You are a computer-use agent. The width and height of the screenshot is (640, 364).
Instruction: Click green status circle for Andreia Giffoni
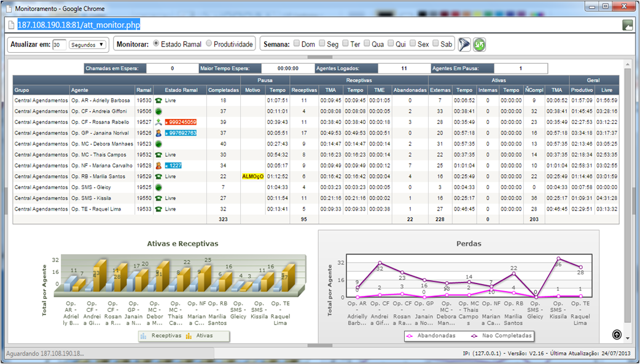tap(159, 111)
